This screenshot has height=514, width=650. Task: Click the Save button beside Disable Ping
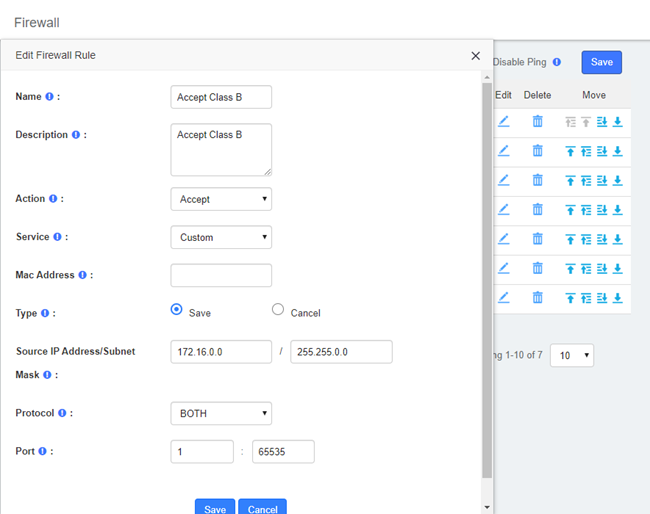pyautogui.click(x=601, y=62)
